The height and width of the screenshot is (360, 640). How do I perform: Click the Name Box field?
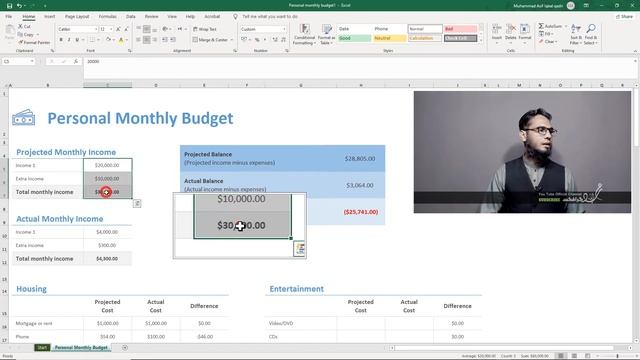click(x=18, y=61)
